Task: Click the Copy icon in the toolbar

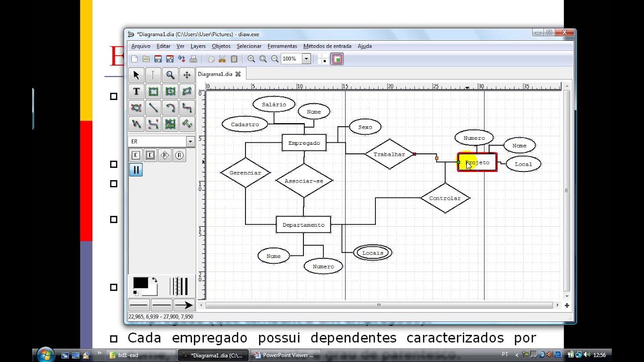Action: point(211,59)
